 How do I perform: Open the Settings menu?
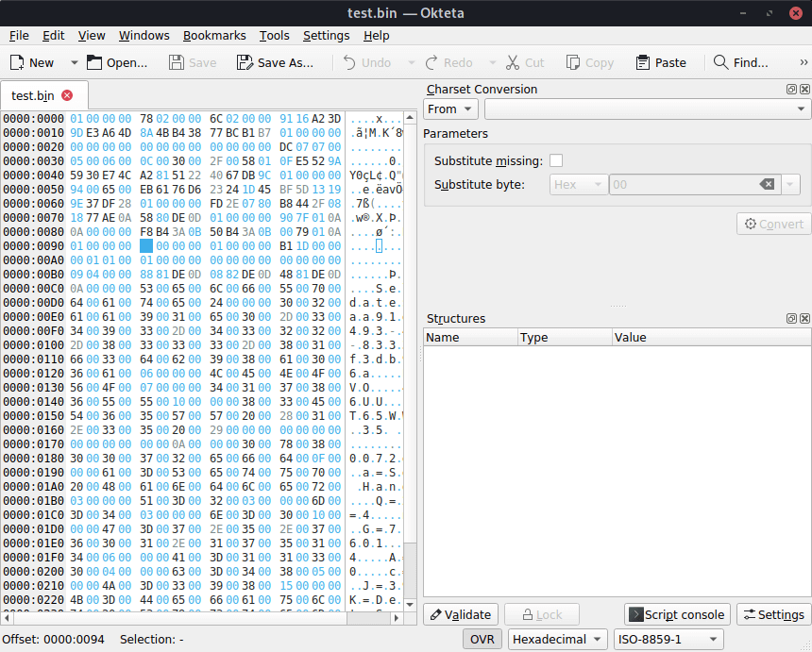pos(327,35)
